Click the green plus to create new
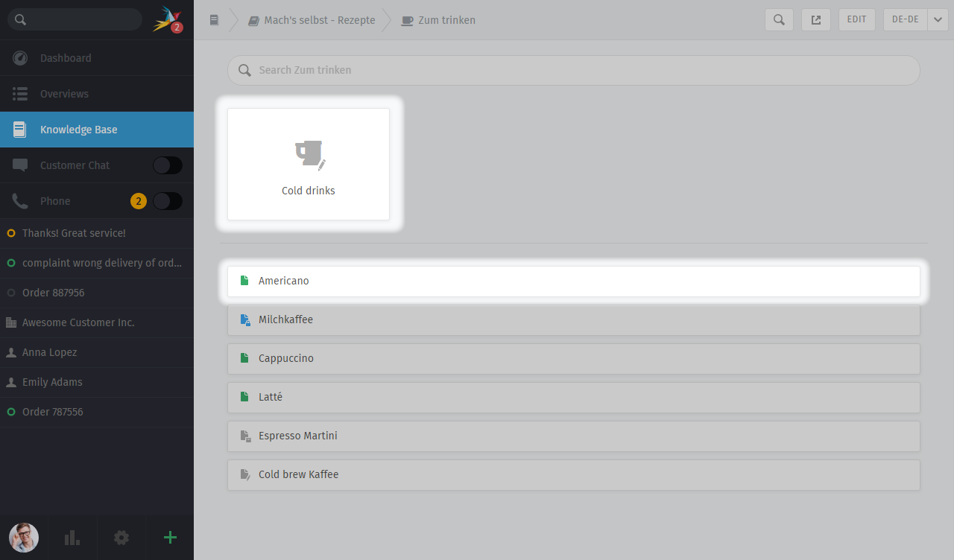The height and width of the screenshot is (560, 954). pos(170,538)
